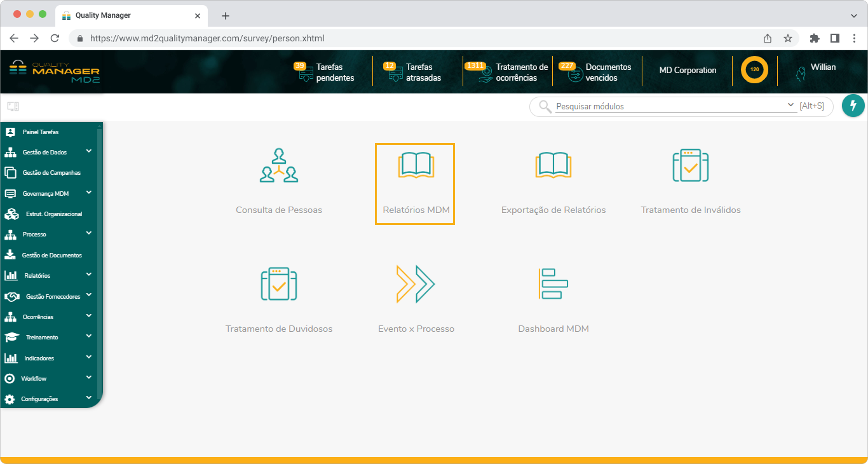The width and height of the screenshot is (868, 464).
Task: Click the orange 120 progress ring
Action: pos(754,70)
